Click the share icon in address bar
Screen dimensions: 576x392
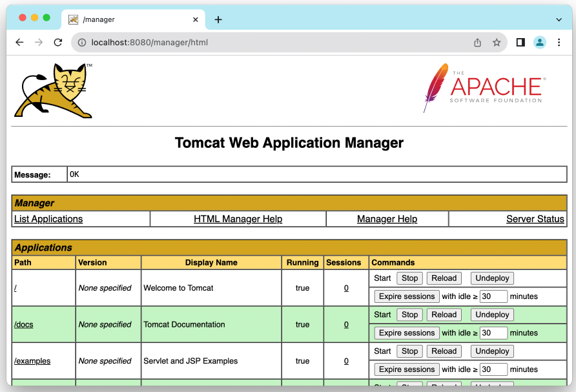pos(477,43)
